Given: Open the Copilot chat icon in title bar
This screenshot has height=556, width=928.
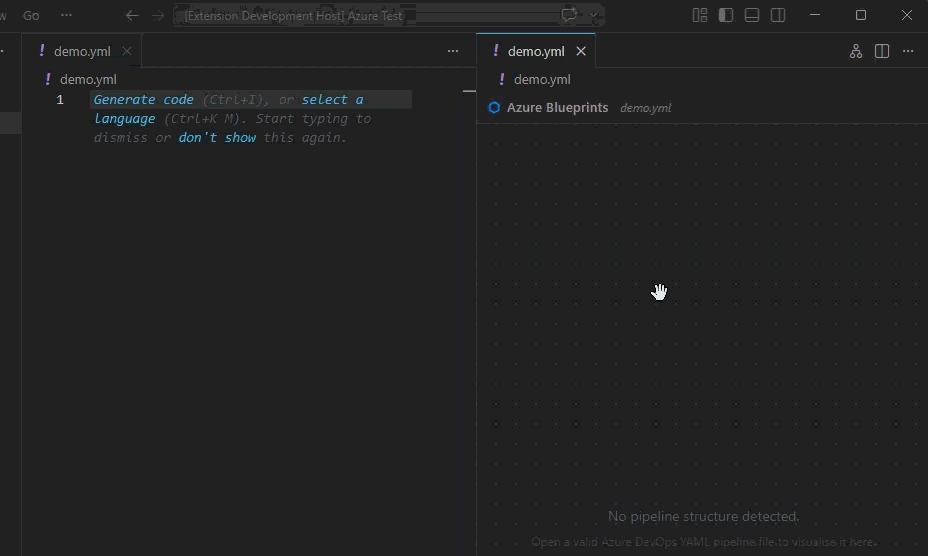Looking at the screenshot, I should click(x=569, y=15).
